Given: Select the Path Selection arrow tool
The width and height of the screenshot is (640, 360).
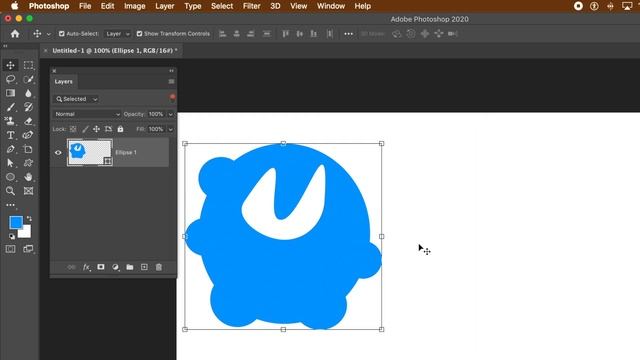Looking at the screenshot, I should (10, 163).
